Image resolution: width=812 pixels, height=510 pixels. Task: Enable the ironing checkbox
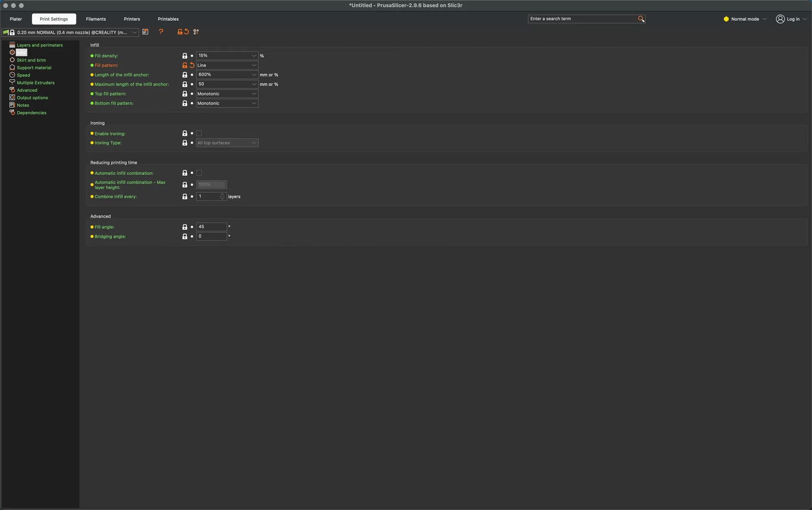click(199, 133)
